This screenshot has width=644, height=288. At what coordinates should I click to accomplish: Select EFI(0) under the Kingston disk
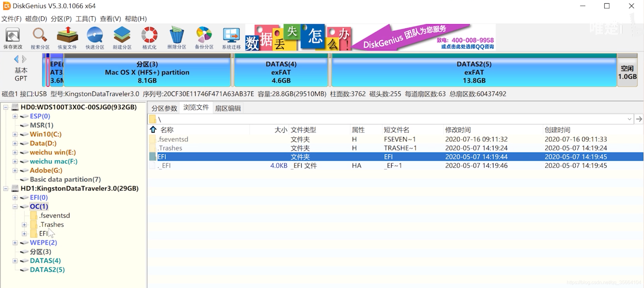click(x=39, y=197)
